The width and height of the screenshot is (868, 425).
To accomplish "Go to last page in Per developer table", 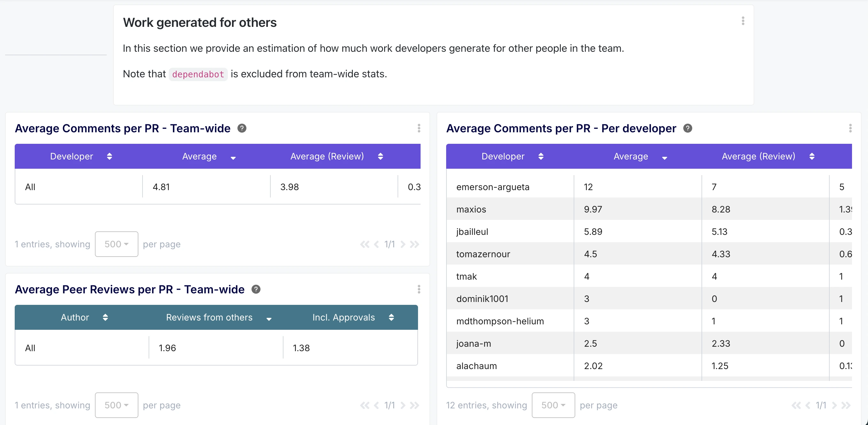I will (x=846, y=405).
